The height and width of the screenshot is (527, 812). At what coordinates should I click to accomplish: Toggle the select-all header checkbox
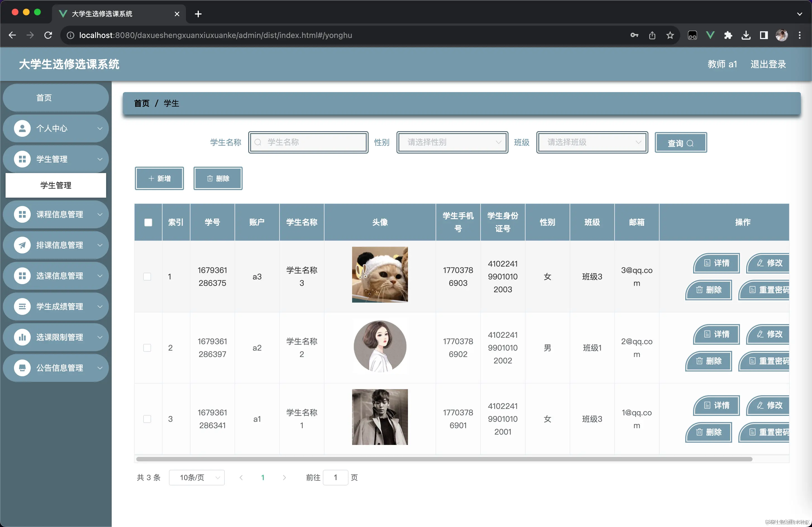(148, 222)
